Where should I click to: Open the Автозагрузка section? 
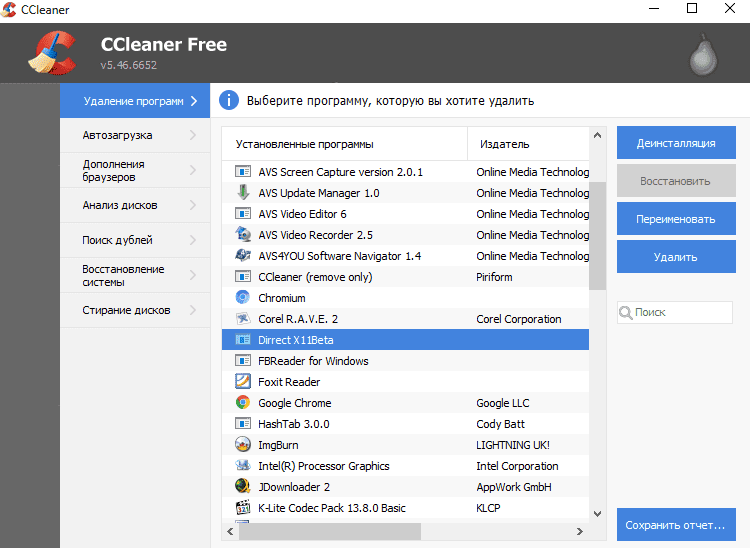click(135, 135)
